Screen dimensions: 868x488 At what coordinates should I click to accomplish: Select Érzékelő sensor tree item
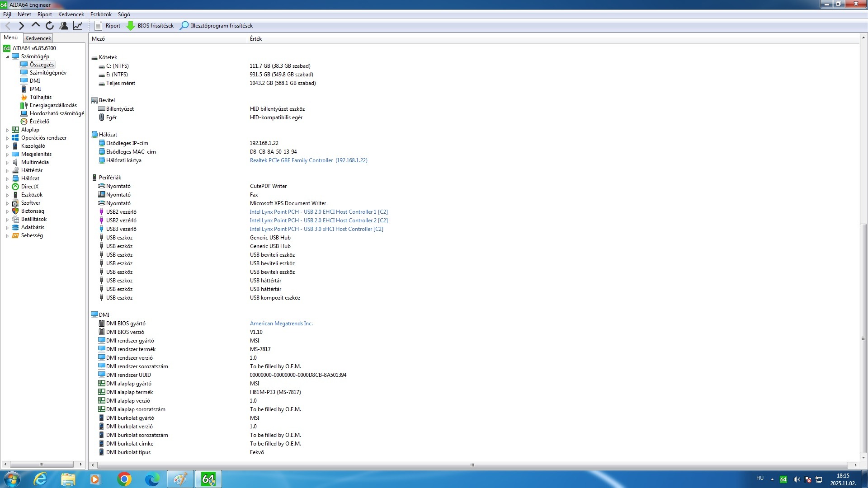point(39,122)
